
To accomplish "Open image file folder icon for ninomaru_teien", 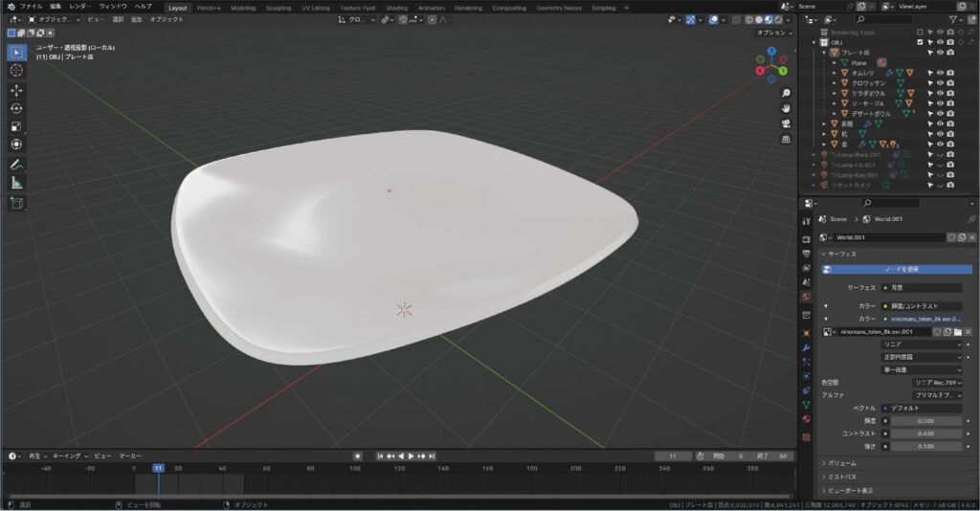I will [957, 332].
